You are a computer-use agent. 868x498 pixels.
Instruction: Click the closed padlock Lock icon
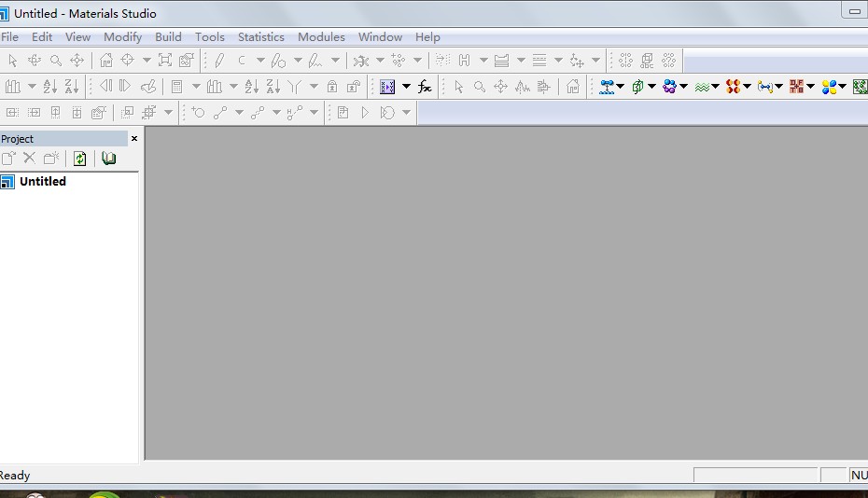click(332, 87)
